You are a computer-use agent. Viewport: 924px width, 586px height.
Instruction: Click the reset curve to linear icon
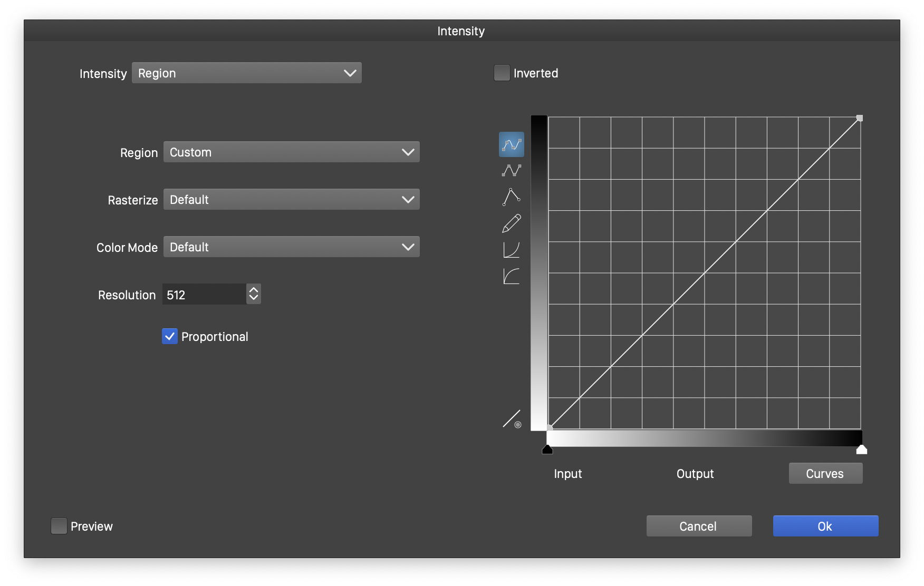click(511, 419)
